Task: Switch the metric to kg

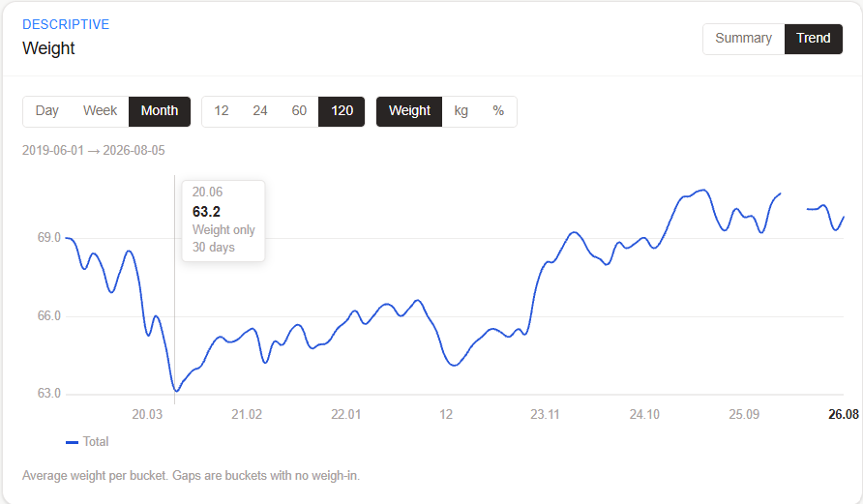Action: point(461,111)
